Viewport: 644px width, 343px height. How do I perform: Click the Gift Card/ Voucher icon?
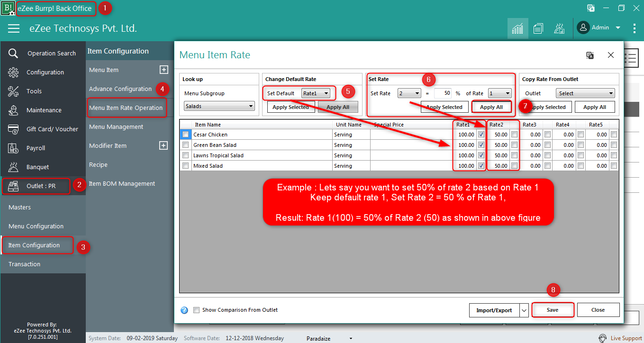pos(13,129)
